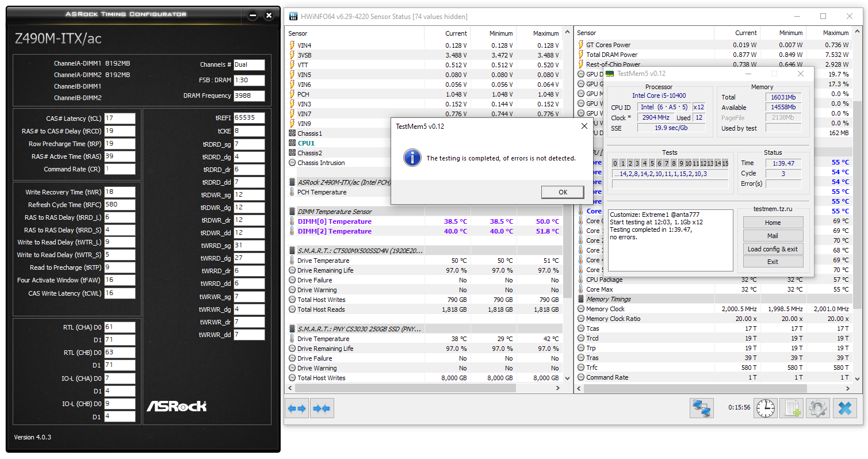The image size is (868, 459).
Task: Click the FSB : DRAM ratio field
Action: [249, 81]
